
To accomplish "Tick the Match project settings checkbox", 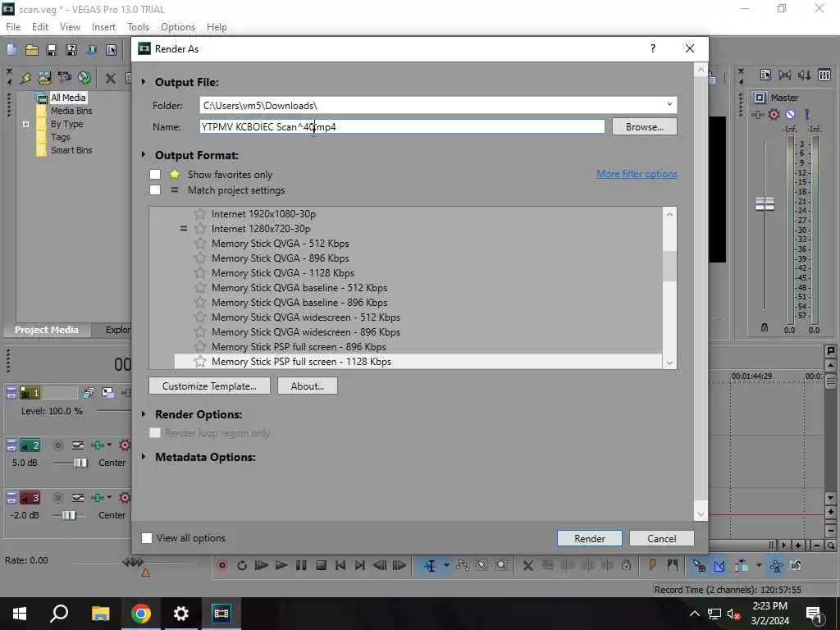I will coord(155,189).
